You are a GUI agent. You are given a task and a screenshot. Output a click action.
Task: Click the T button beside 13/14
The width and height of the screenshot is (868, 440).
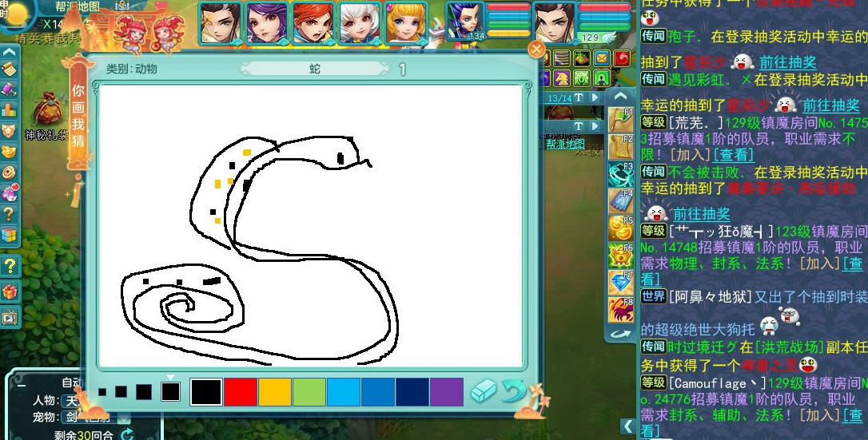[x=579, y=98]
